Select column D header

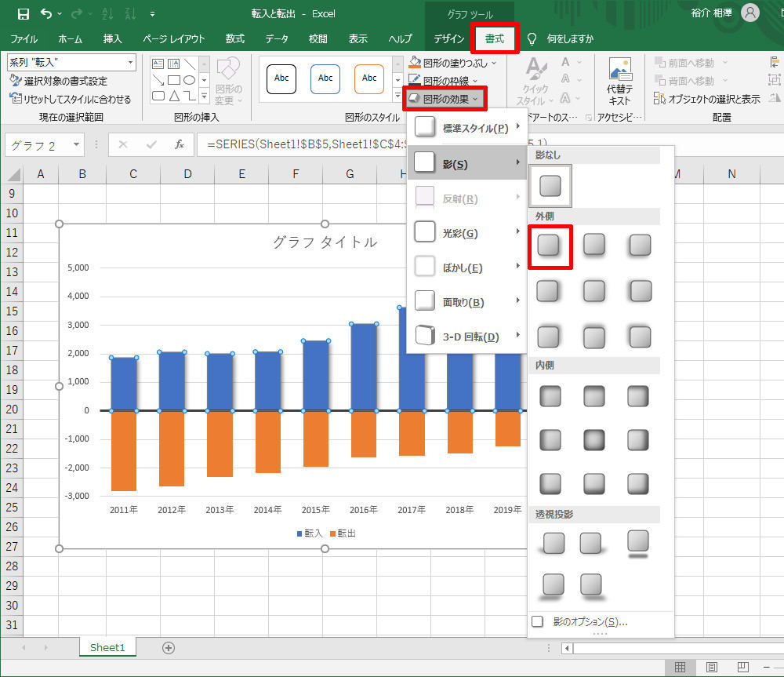click(x=187, y=174)
